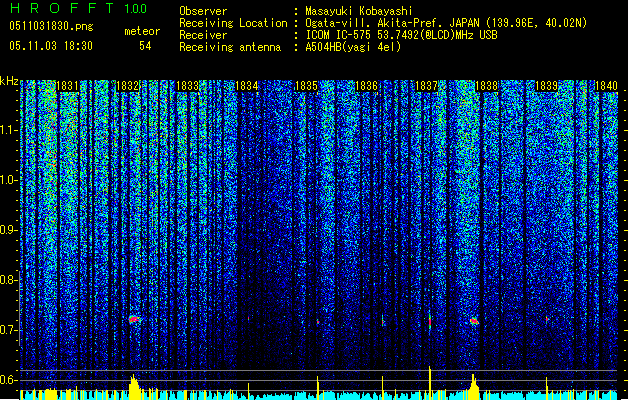Click the small echo just after 1834
The height and width of the screenshot is (400, 629).
(x=249, y=319)
